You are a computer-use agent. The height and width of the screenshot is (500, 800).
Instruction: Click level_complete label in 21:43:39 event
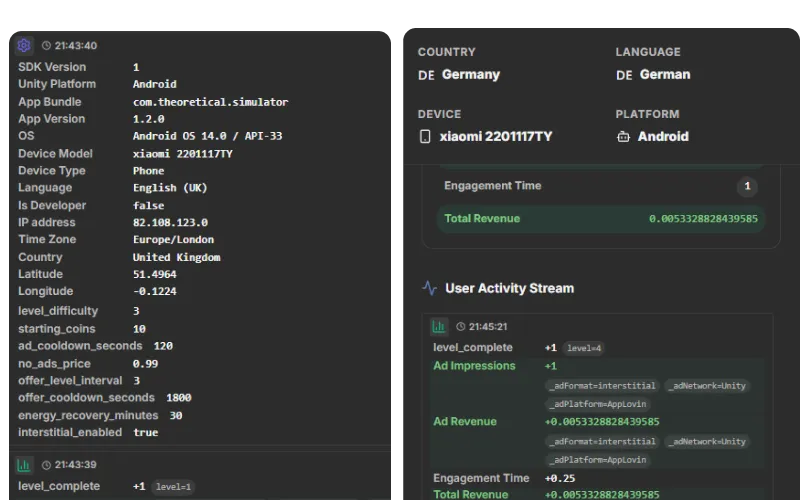59,486
